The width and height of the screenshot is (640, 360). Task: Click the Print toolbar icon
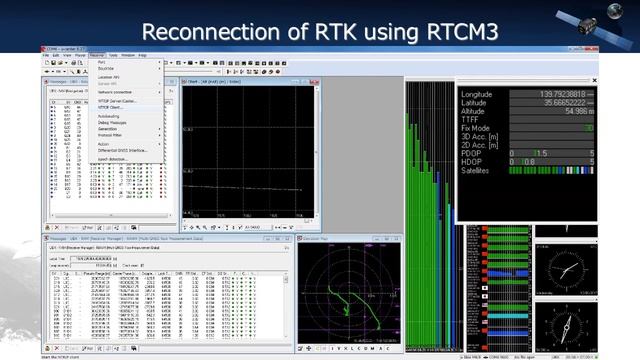point(73,63)
